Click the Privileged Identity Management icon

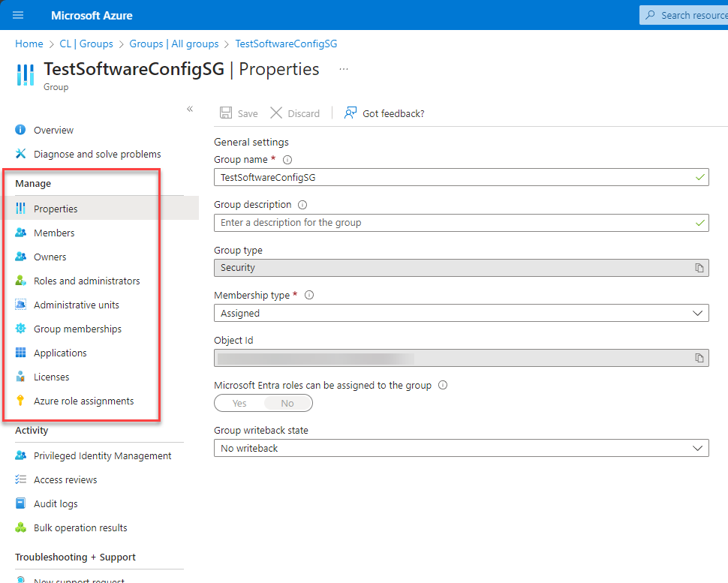pos(20,455)
